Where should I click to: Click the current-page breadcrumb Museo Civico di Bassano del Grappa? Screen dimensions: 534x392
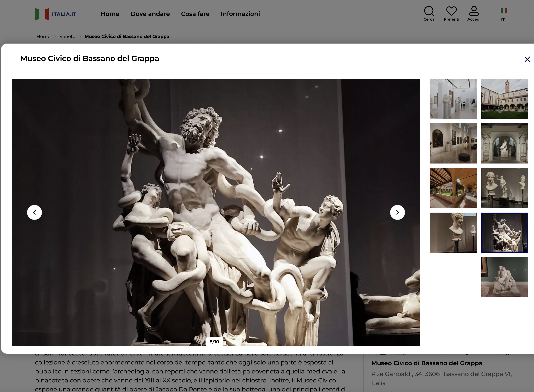[x=127, y=36]
